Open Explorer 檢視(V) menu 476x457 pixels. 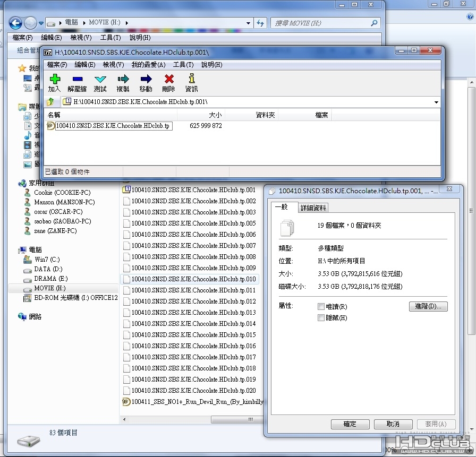[x=81, y=38]
